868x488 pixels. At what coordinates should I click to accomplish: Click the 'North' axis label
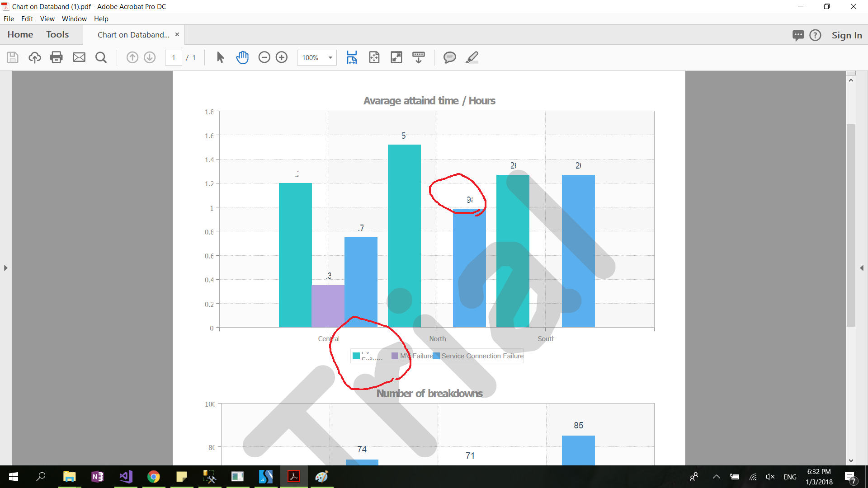click(438, 338)
